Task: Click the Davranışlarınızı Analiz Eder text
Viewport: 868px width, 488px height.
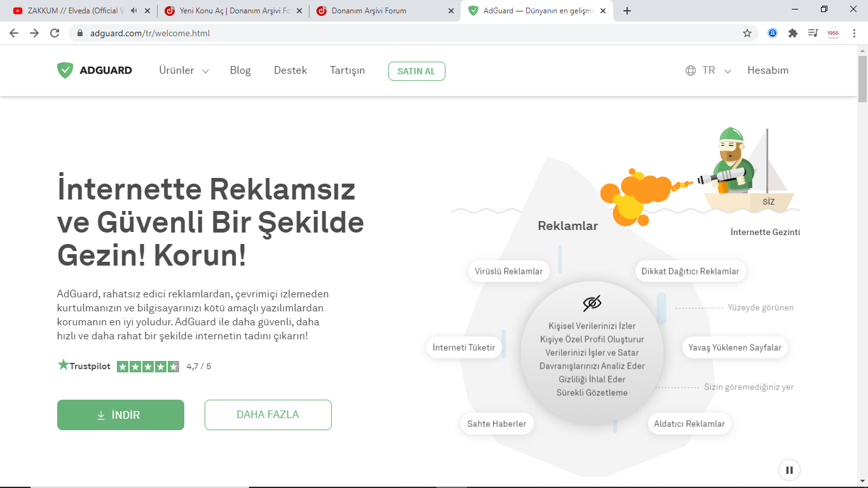Action: pyautogui.click(x=592, y=366)
